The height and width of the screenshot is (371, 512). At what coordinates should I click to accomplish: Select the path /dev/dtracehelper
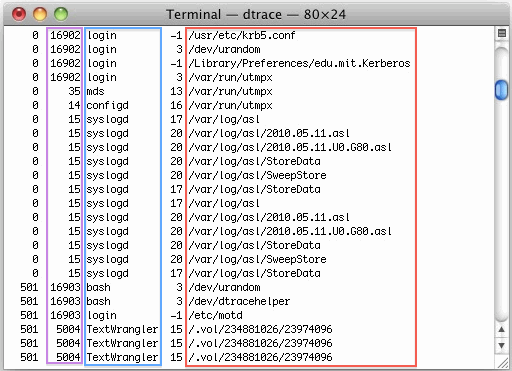[x=239, y=301]
